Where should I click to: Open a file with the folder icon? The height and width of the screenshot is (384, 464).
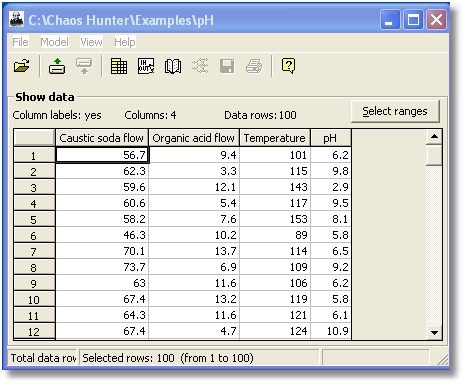coord(22,66)
